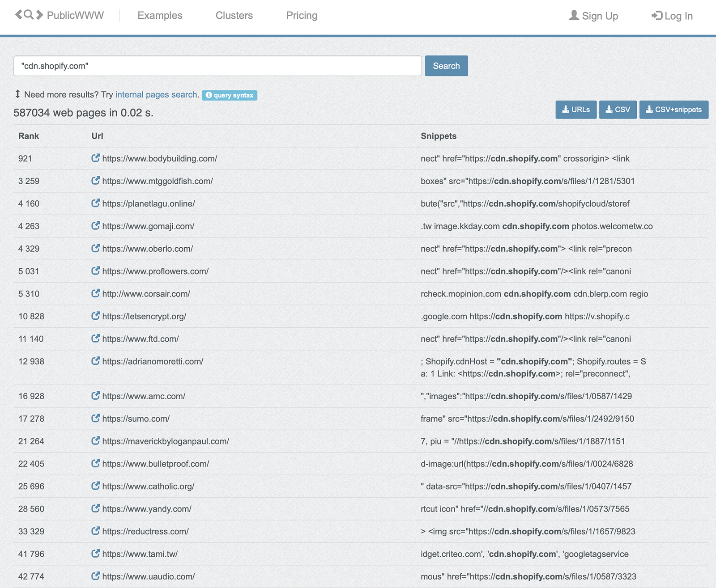This screenshot has height=588, width=716.
Task: Select rank value 10 828
Action: 31,317
